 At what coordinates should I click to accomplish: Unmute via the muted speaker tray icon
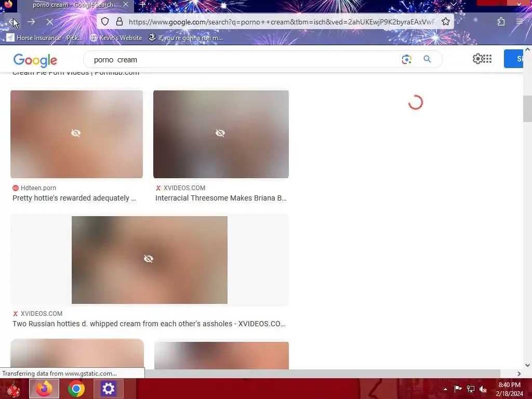point(483,389)
